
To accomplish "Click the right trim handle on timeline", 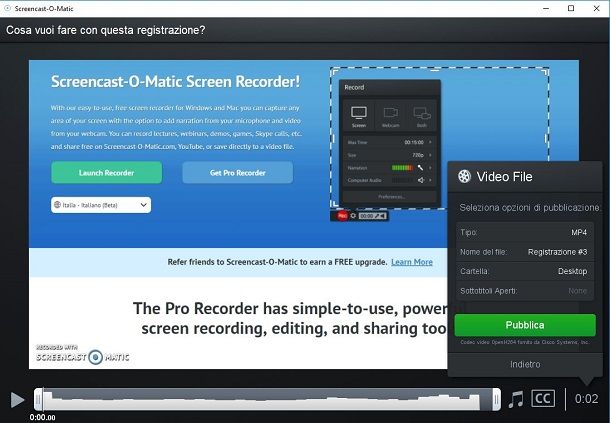I will (496, 399).
